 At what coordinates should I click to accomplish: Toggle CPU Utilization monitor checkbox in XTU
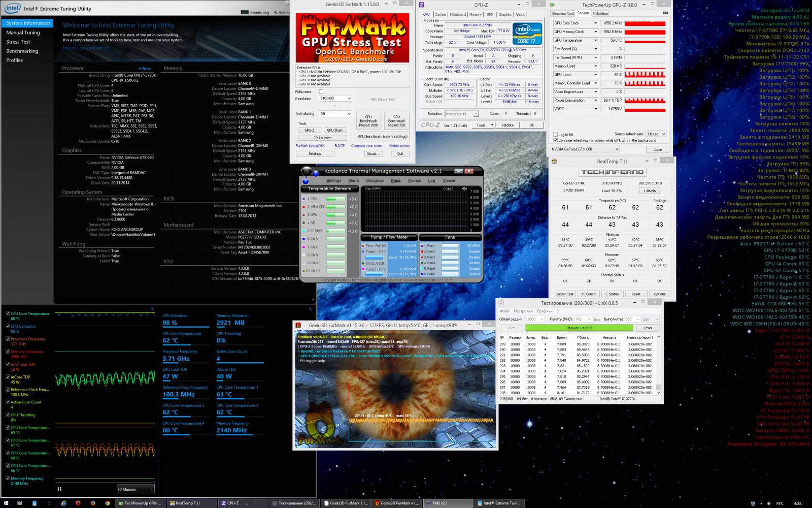[x=8, y=326]
